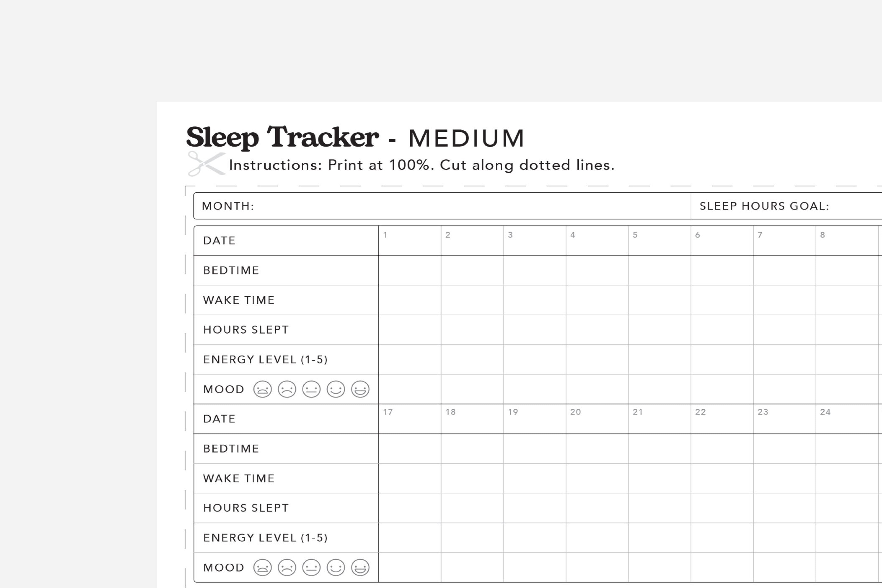This screenshot has width=882, height=588.
Task: Select the date cell numbered 17
Action: [410, 419]
